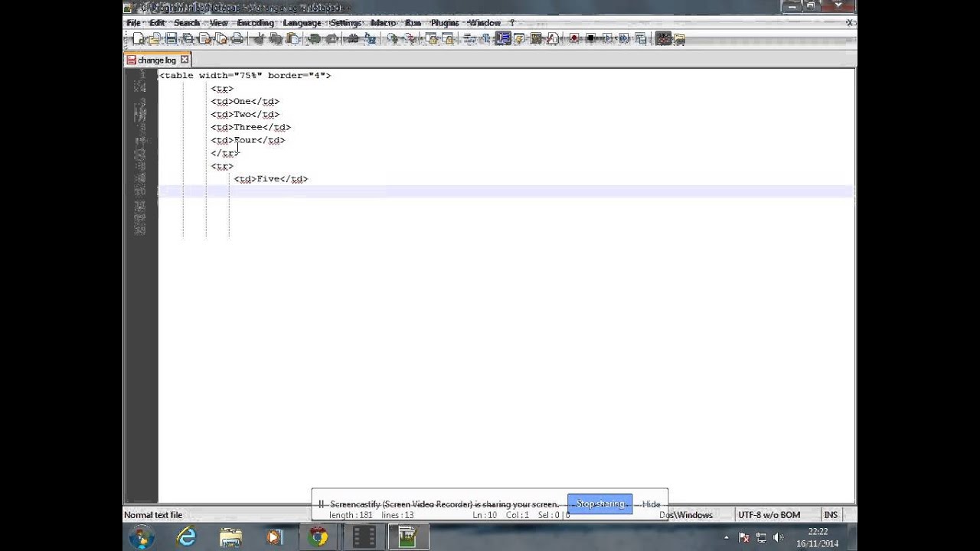Open Google Chrome from the taskbar

(318, 537)
